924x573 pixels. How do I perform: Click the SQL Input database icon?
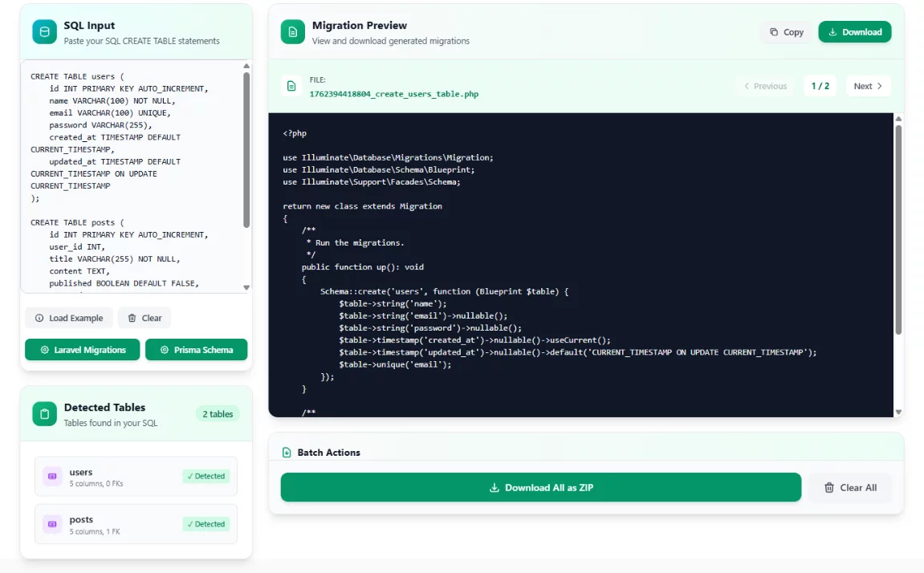point(44,30)
